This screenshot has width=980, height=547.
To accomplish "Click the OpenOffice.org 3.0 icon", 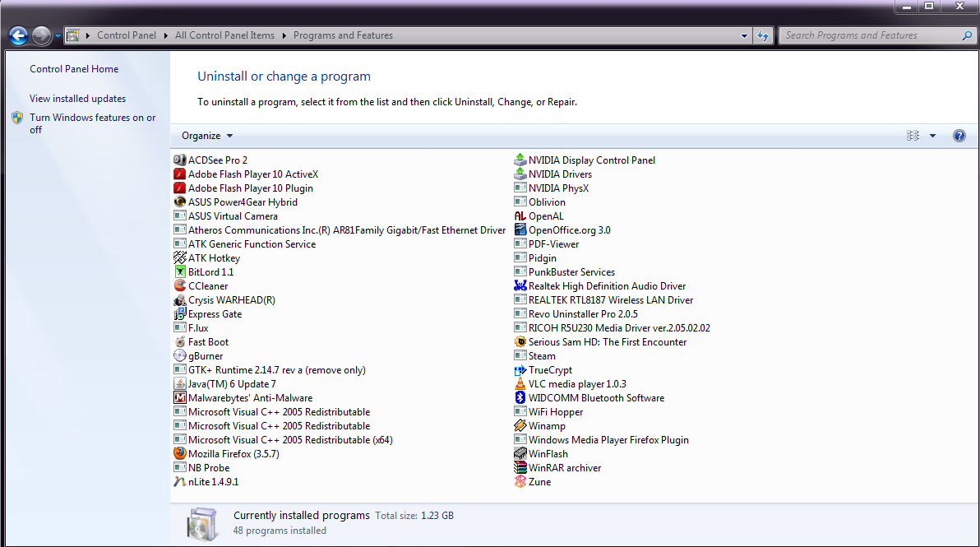I will tap(520, 230).
